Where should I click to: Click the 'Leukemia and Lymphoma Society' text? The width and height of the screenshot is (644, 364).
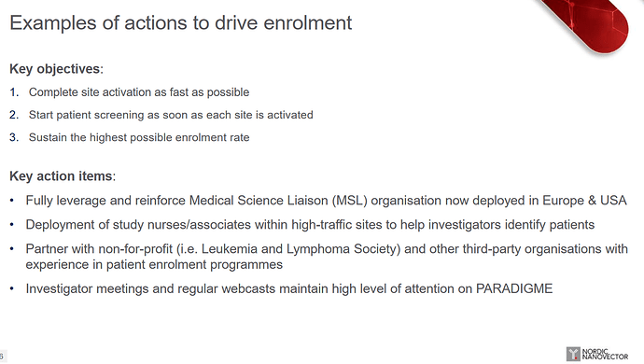coord(301,249)
